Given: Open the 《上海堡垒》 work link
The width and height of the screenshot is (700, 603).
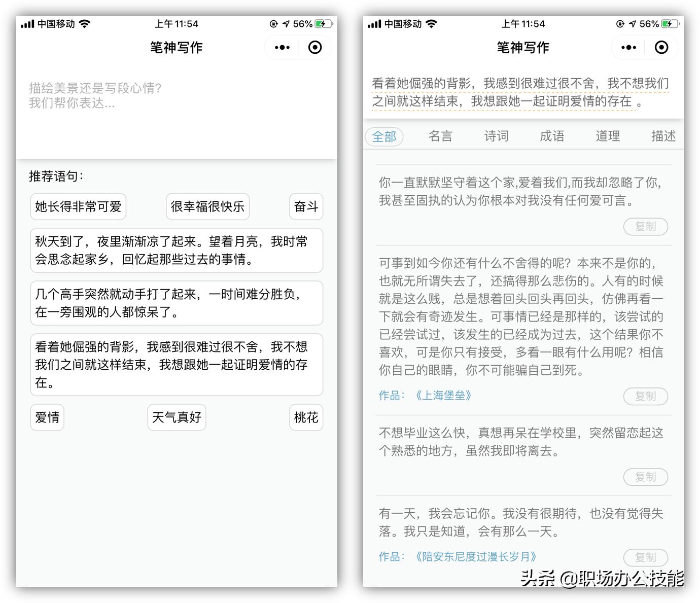Looking at the screenshot, I should pos(444,395).
